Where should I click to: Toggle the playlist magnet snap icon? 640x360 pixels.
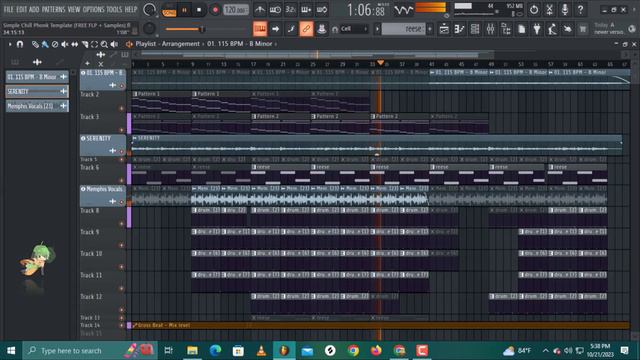[20, 44]
